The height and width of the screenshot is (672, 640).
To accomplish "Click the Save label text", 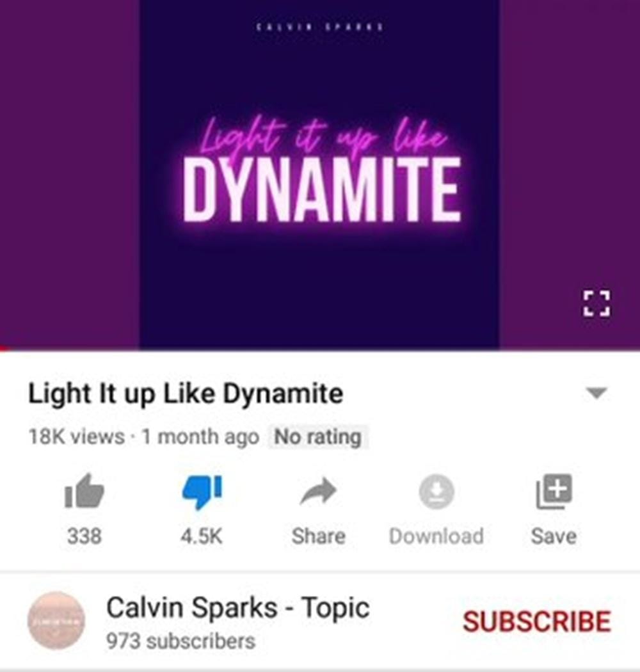I will click(554, 536).
